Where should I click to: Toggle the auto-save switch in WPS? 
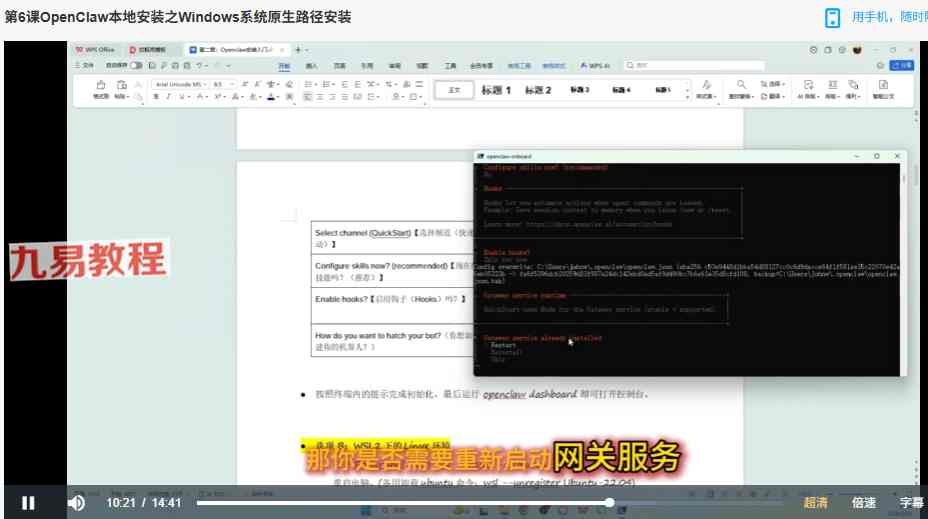(x=136, y=65)
